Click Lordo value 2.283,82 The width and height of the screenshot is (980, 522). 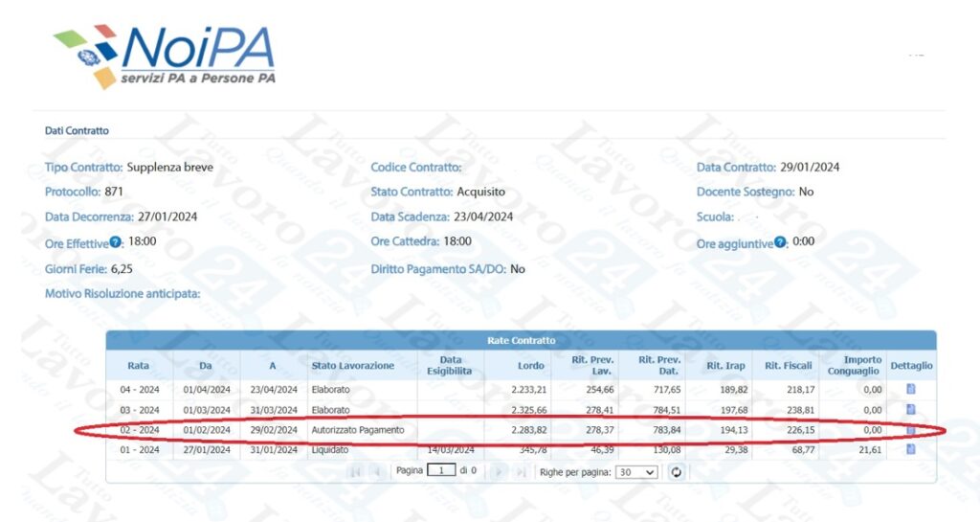tap(528, 430)
